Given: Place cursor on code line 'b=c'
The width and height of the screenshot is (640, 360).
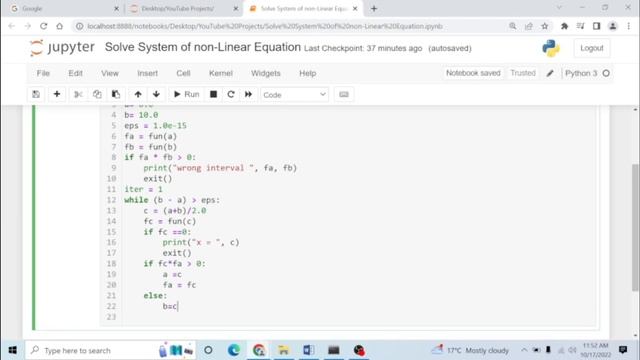Looking at the screenshot, I should coord(170,306).
